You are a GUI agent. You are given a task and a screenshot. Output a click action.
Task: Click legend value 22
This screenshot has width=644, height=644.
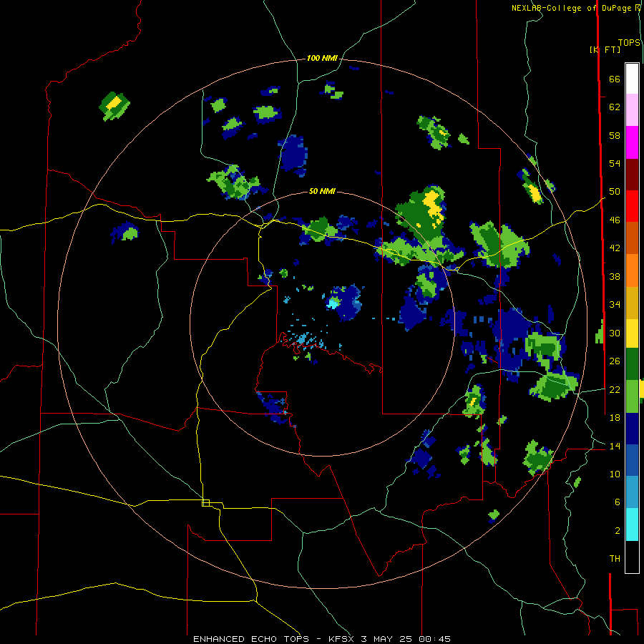coord(615,389)
